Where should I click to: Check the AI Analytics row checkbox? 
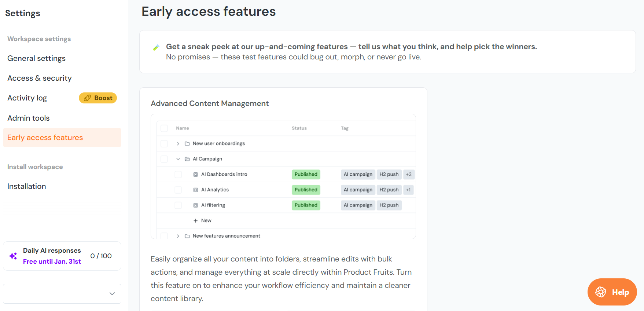pyautogui.click(x=178, y=190)
